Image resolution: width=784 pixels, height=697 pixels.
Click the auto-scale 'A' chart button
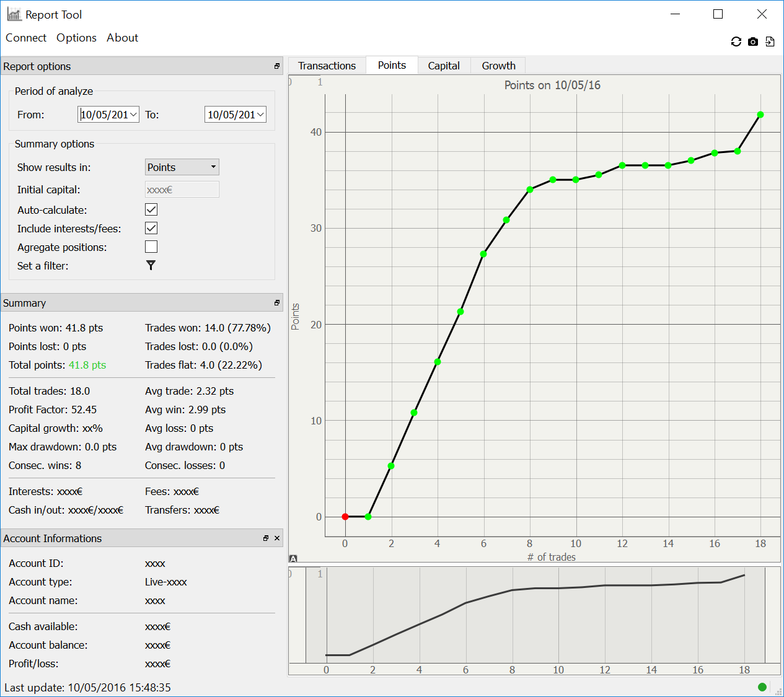click(293, 558)
